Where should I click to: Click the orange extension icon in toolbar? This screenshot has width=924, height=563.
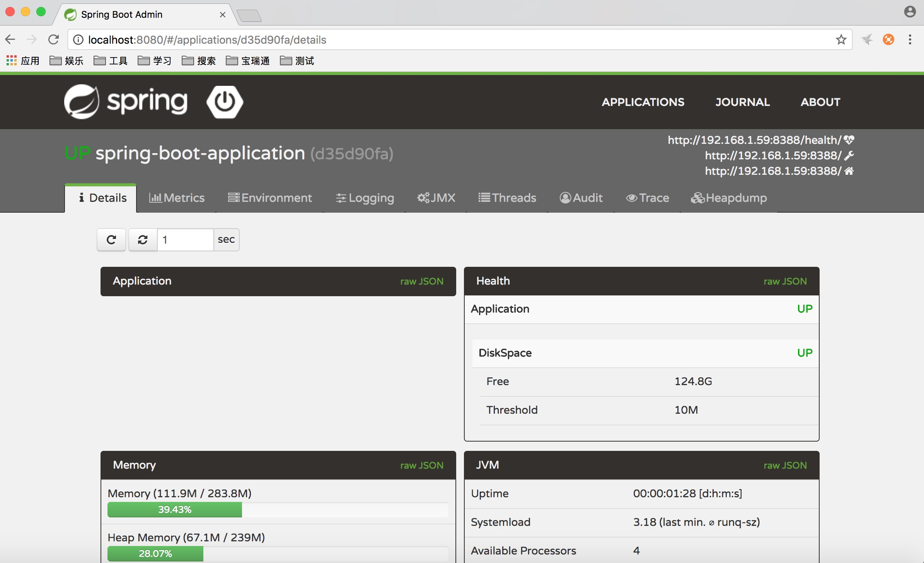[888, 39]
